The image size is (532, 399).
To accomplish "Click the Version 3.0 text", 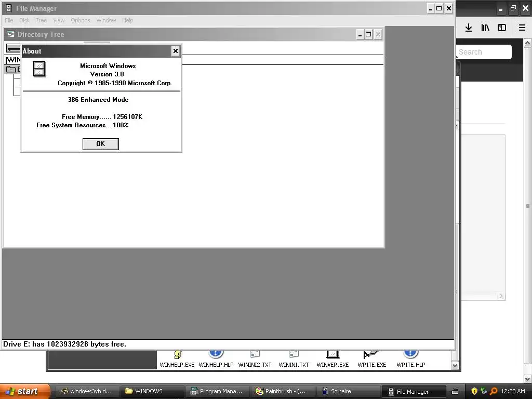I will 107,74.
